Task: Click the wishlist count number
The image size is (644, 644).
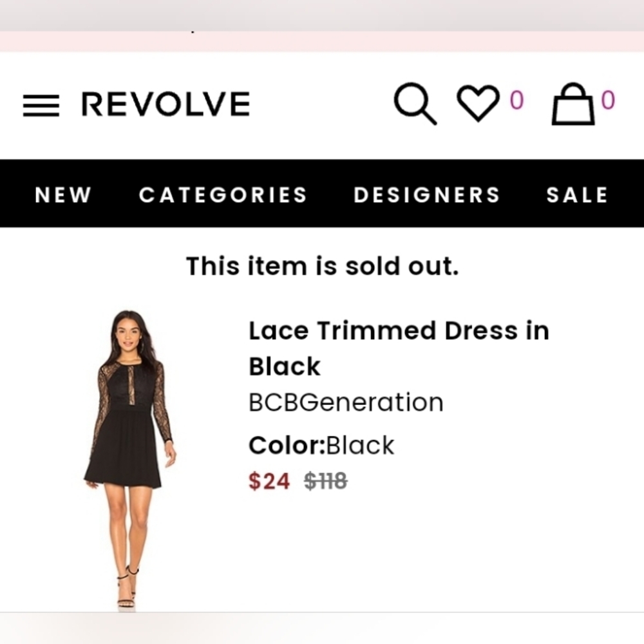Action: click(516, 100)
